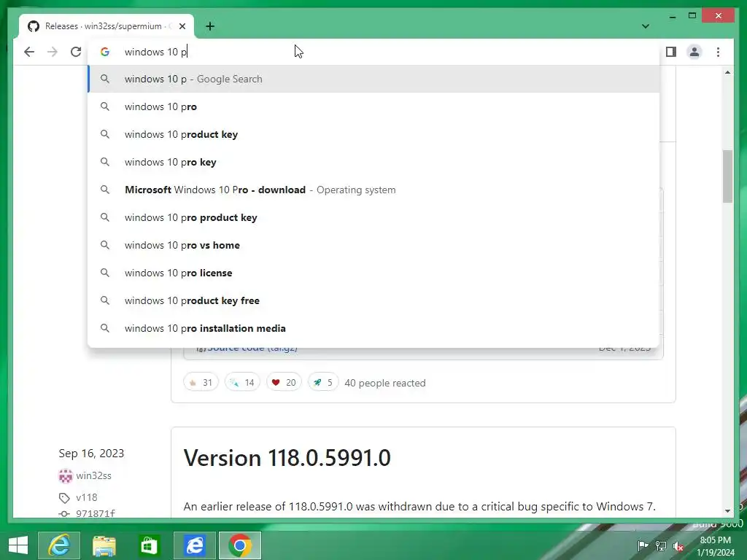The height and width of the screenshot is (560, 747).
Task: Open the Windows Store taskbar icon
Action: point(149,545)
